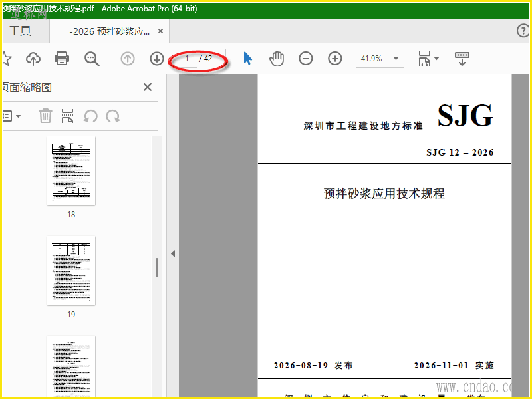Image resolution: width=532 pixels, height=399 pixels.
Task: Click the current page number field
Action: (187, 59)
